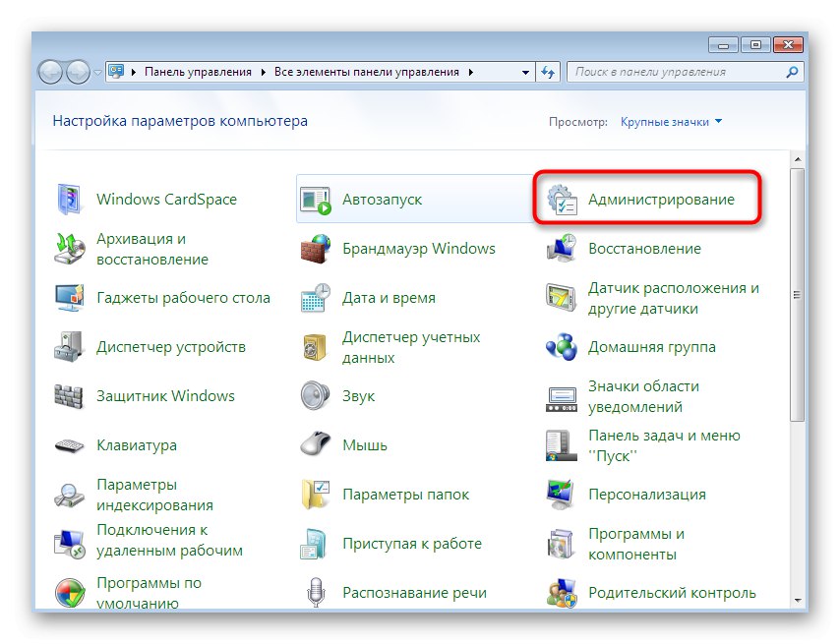This screenshot has width=840, height=644.
Task: Refresh the control panel view
Action: tap(548, 73)
